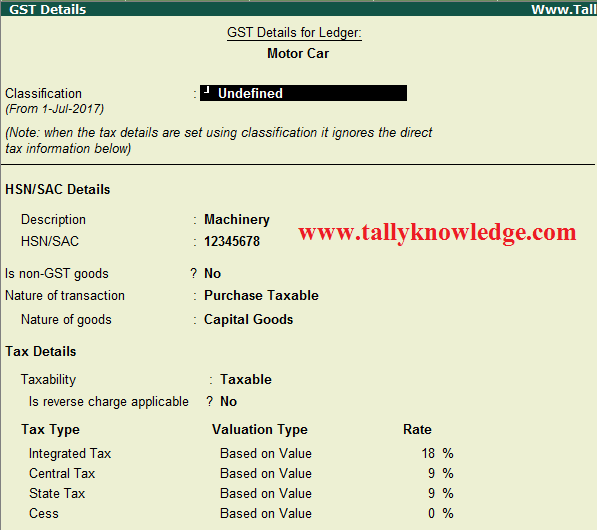Image resolution: width=597 pixels, height=530 pixels.
Task: Click Cess valuation type Based on Value
Action: coord(266,513)
